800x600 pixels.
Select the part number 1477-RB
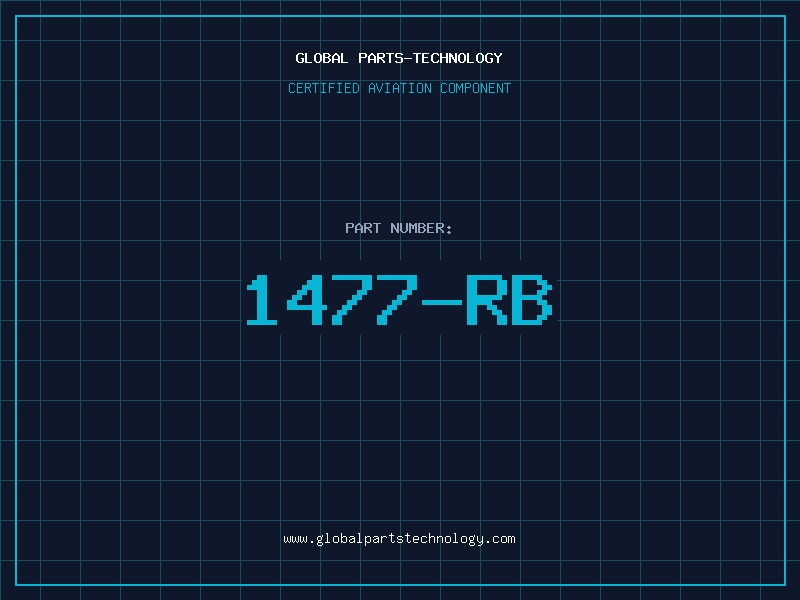399,300
